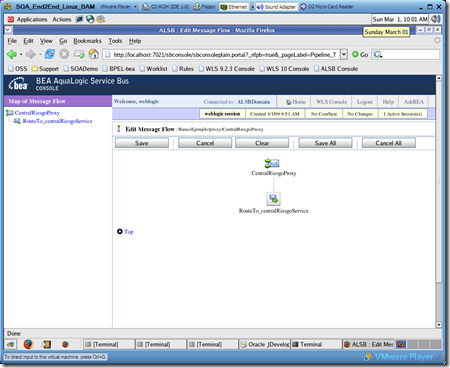Open the back button history dropdown arrow
This screenshot has height=368, width=450.
click(21, 54)
